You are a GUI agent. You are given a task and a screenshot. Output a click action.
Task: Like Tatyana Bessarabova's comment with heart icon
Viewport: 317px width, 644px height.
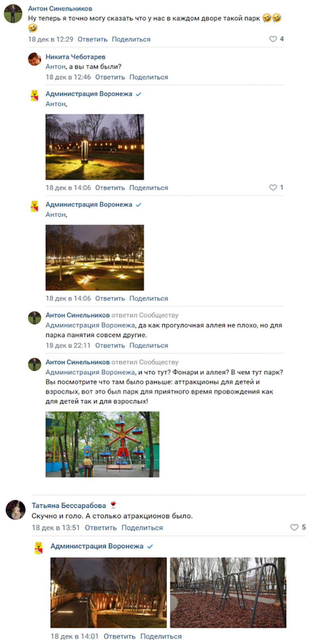pos(294,527)
